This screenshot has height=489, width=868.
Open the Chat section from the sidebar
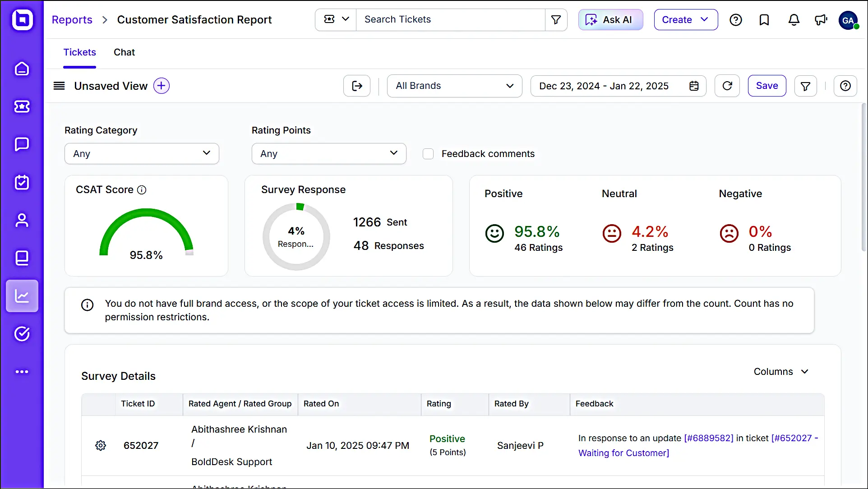pos(22,144)
